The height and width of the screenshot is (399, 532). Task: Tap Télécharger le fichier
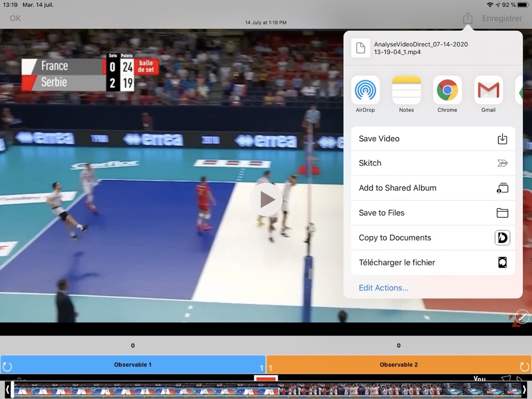pyautogui.click(x=433, y=262)
